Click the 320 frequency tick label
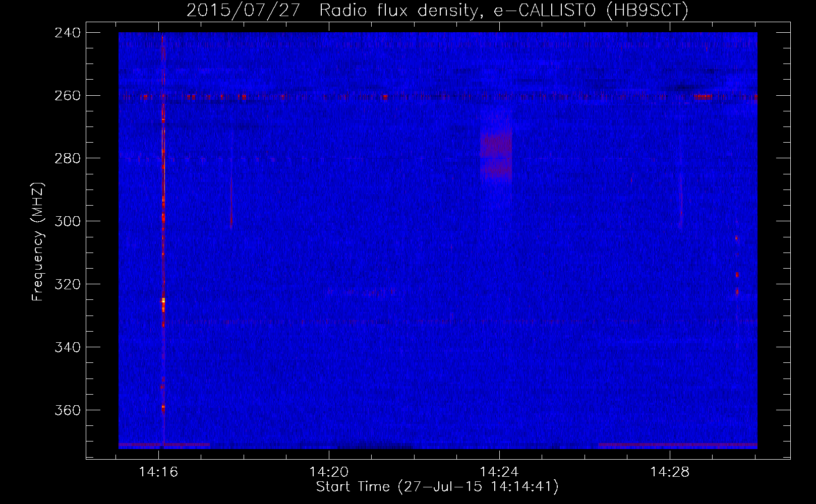816x504 pixels. 68,285
